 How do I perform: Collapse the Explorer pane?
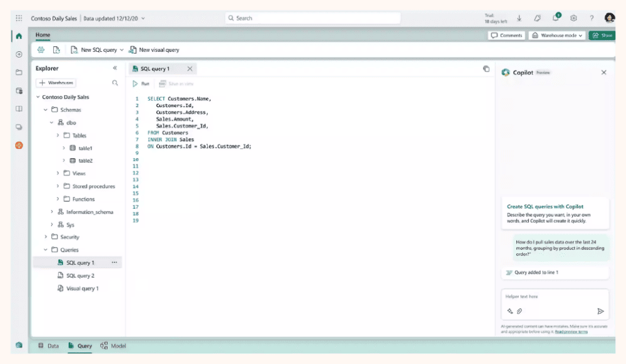pos(115,68)
